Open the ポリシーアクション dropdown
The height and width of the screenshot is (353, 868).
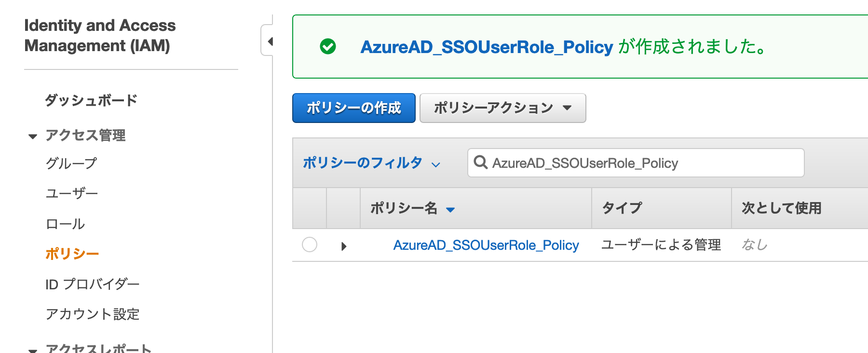point(503,108)
